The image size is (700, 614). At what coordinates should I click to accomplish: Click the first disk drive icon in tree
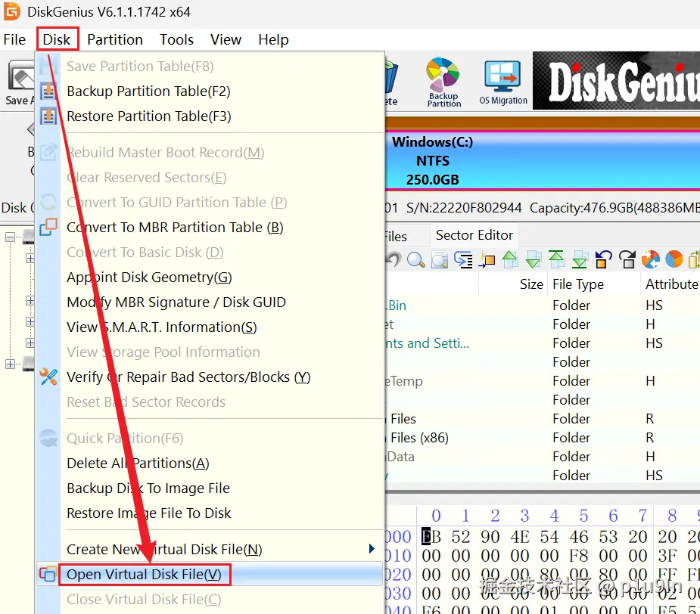pyautogui.click(x=29, y=237)
